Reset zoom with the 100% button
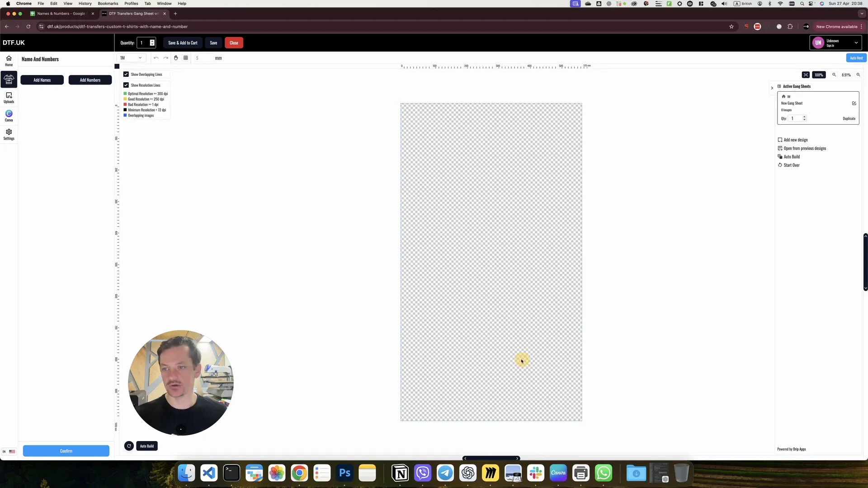 coord(819,75)
